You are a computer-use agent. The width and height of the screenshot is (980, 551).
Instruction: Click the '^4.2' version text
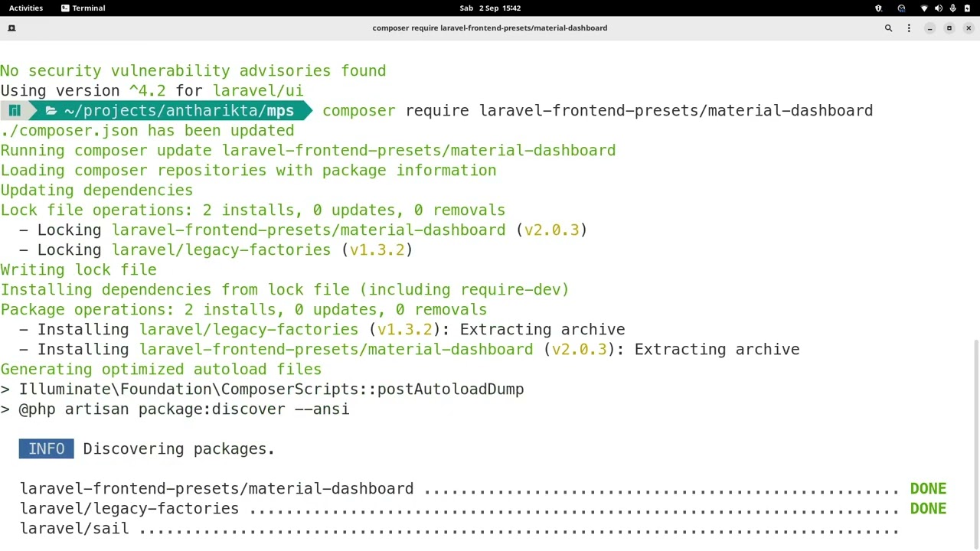(147, 90)
